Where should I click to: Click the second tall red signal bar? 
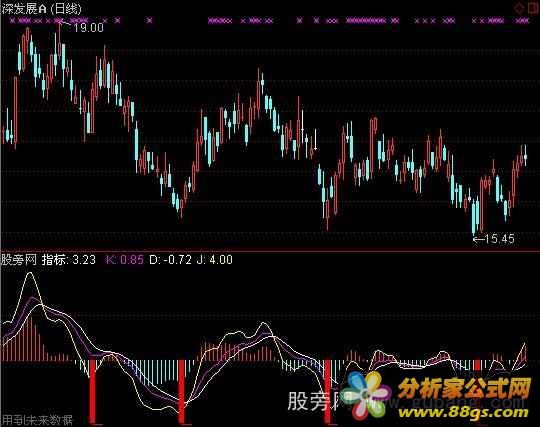pyautogui.click(x=181, y=391)
